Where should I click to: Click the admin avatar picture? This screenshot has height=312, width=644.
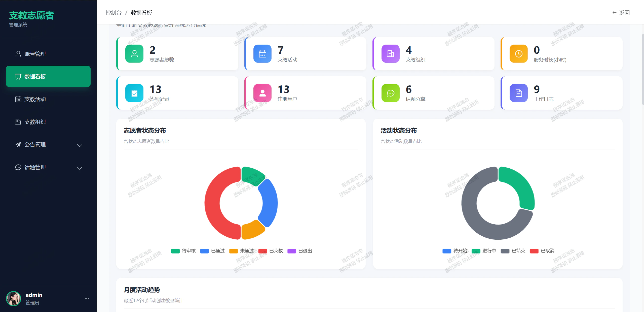tap(14, 299)
